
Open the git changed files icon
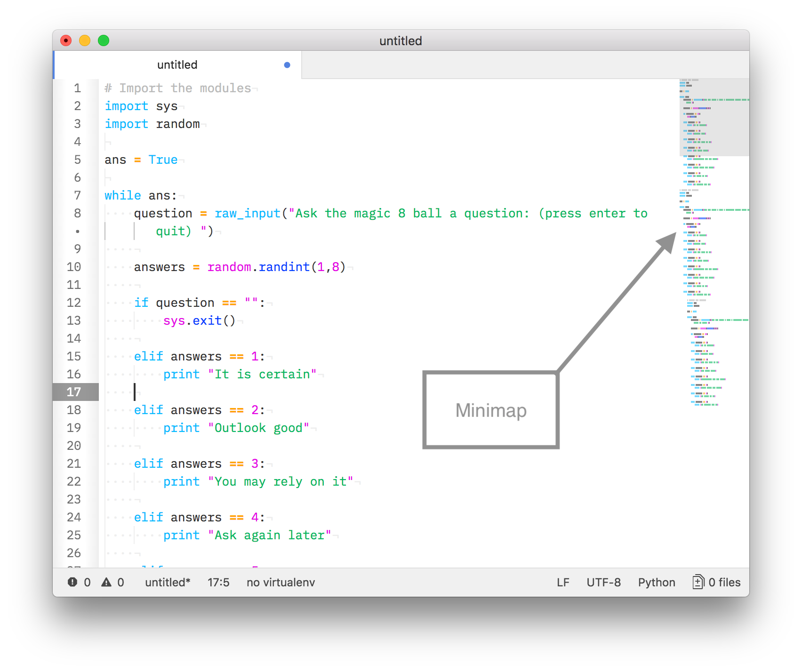pyautogui.click(x=698, y=582)
